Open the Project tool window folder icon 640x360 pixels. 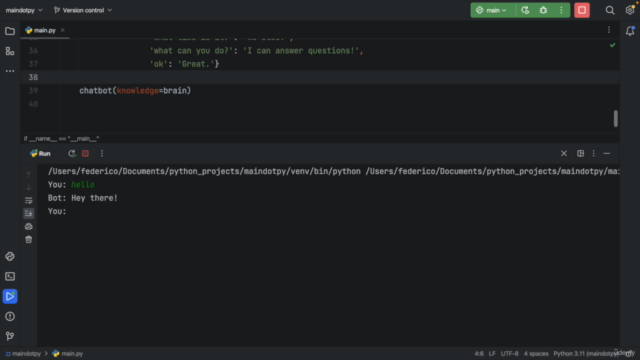(x=10, y=31)
